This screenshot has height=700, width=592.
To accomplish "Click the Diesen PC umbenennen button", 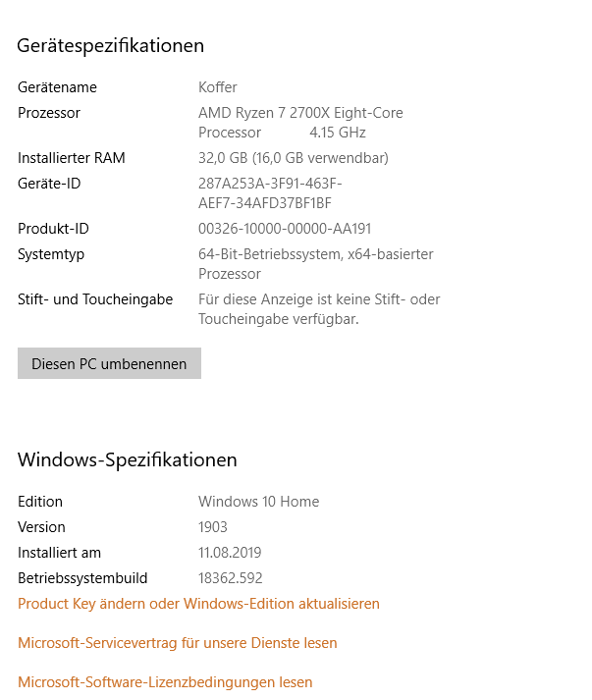I will [x=109, y=363].
